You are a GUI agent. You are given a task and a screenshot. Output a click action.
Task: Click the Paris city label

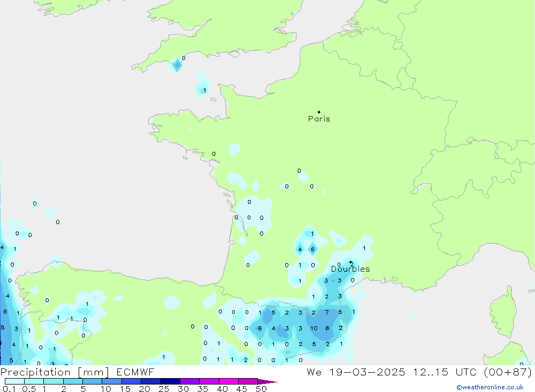tap(319, 119)
